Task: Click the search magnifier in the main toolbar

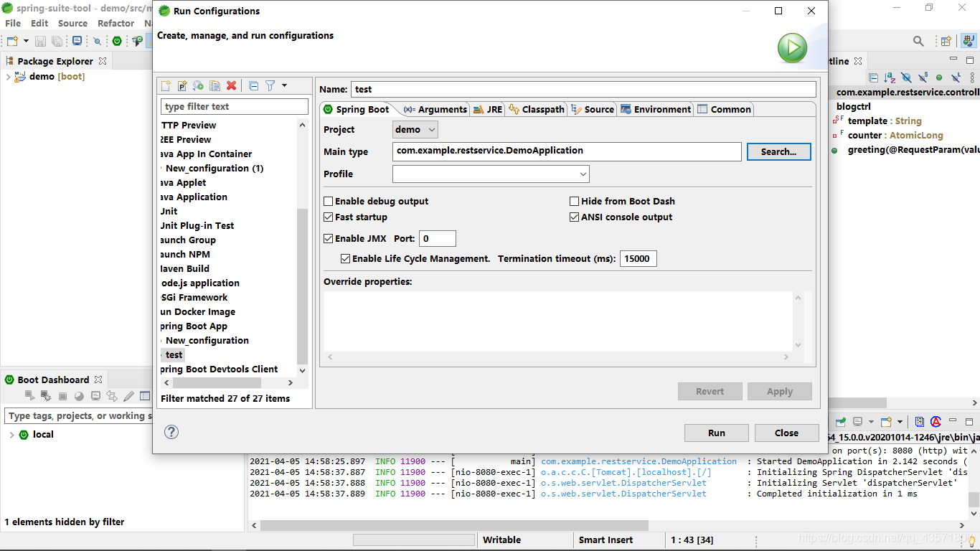Action: click(x=918, y=42)
